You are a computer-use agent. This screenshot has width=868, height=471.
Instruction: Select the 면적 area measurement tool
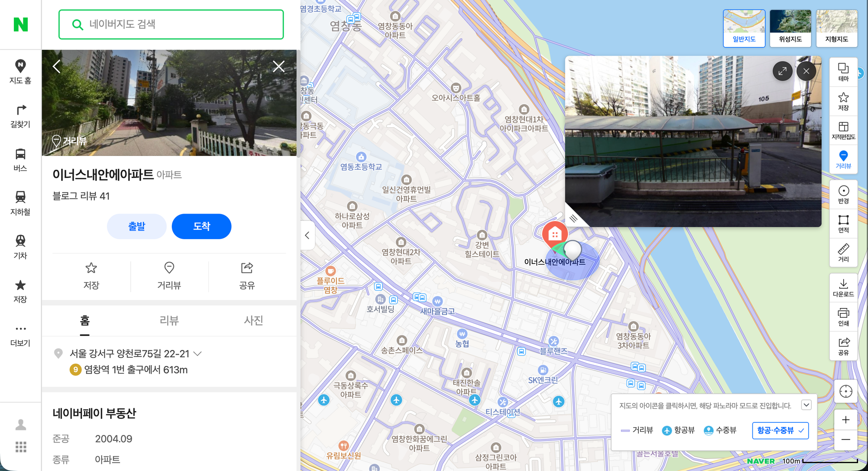click(843, 224)
